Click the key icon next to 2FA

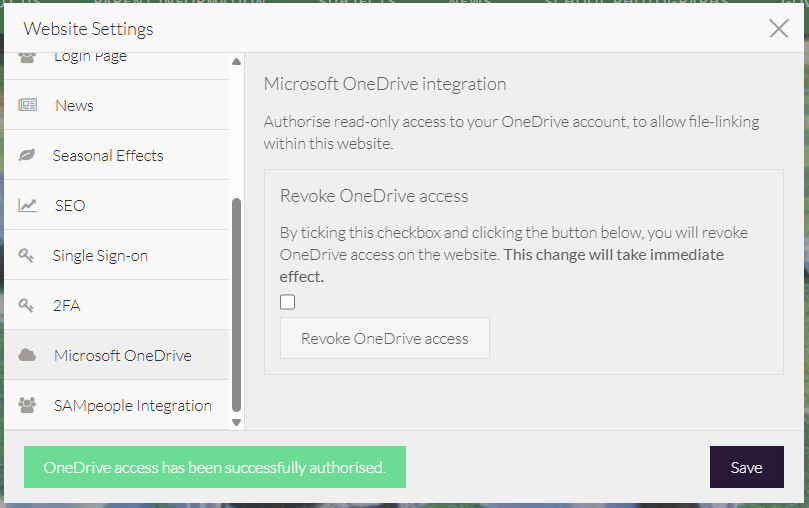coord(28,305)
